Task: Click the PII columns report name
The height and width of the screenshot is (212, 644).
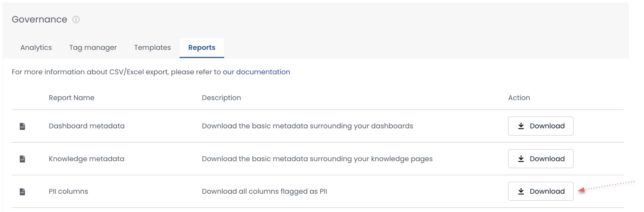Action: (68, 192)
